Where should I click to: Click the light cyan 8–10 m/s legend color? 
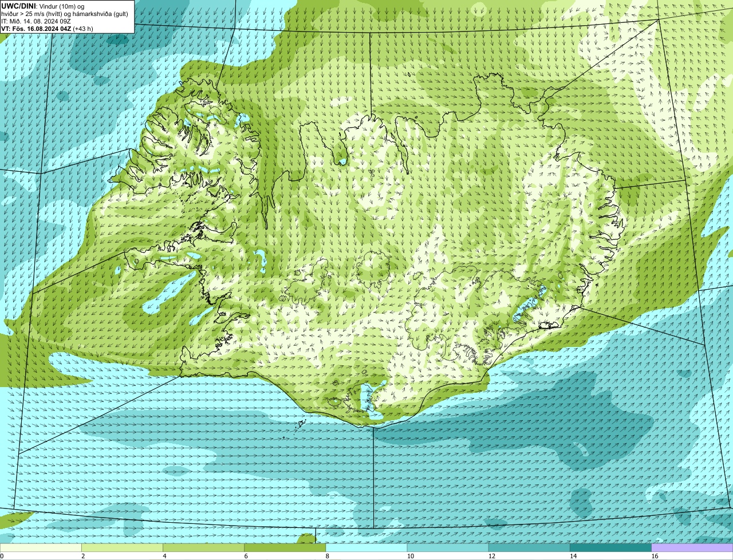click(366, 547)
